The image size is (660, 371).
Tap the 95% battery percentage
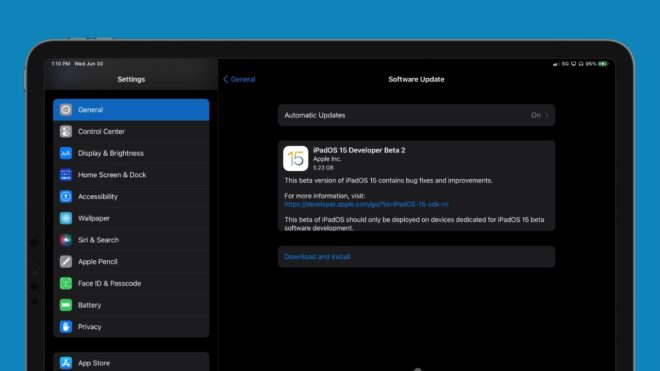point(591,64)
